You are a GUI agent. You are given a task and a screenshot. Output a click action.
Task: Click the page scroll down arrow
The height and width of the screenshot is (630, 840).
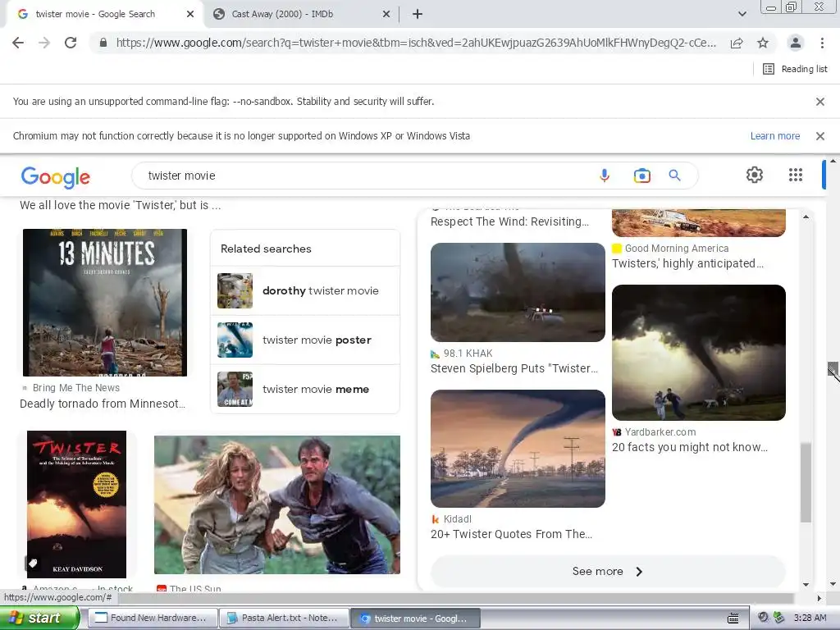pyautogui.click(x=833, y=584)
